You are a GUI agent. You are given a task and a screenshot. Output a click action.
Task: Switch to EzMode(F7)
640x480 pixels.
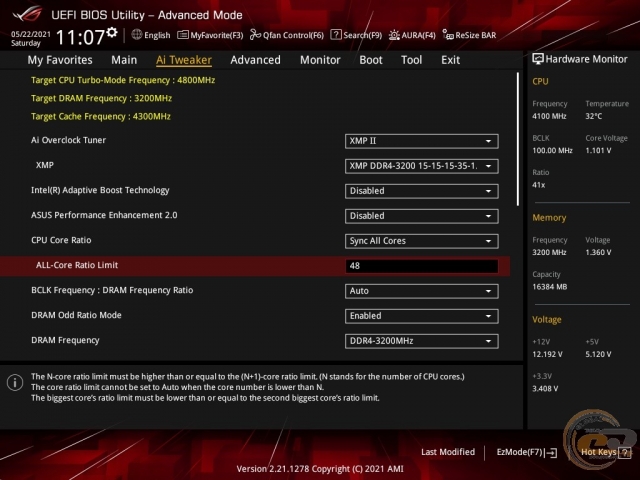(x=527, y=452)
